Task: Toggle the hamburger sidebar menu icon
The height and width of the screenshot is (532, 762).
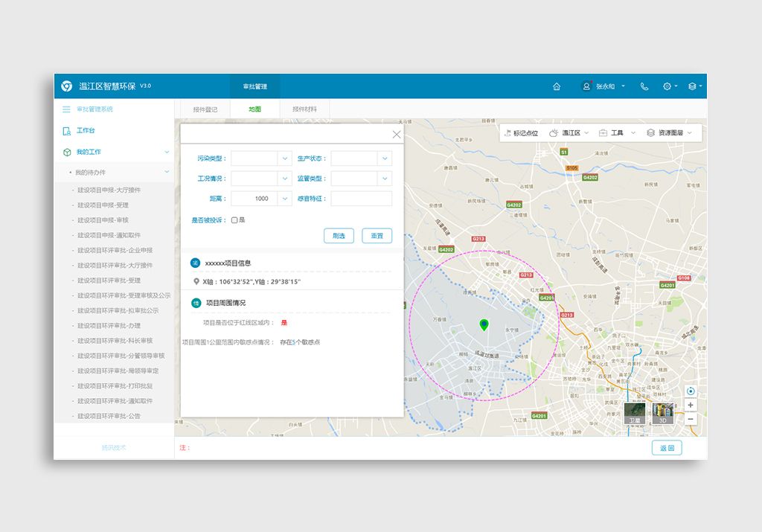Action: pos(66,109)
